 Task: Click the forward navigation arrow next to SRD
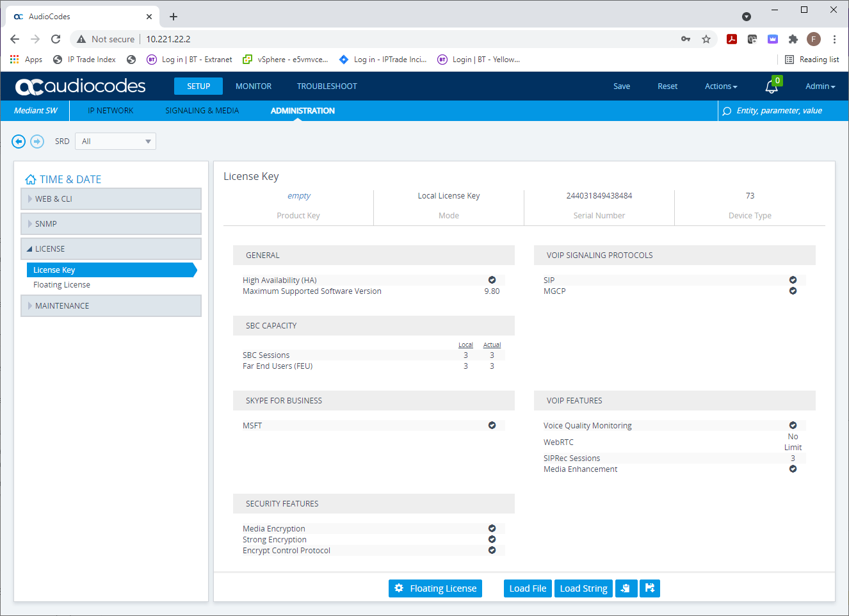[37, 142]
